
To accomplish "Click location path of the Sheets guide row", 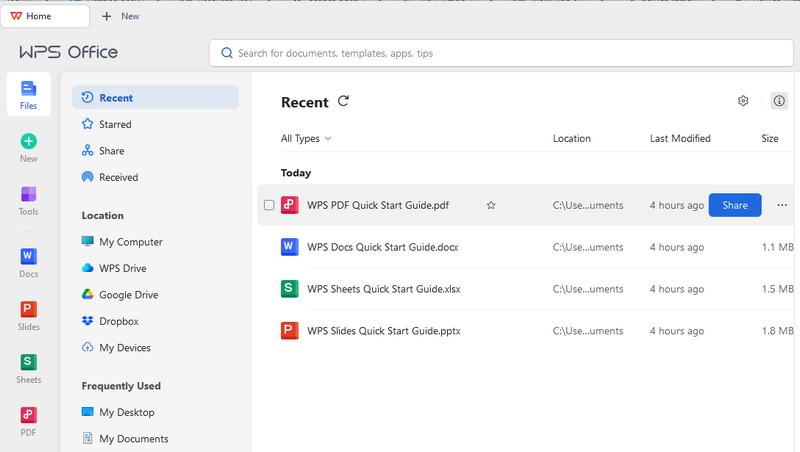I will pyautogui.click(x=588, y=289).
